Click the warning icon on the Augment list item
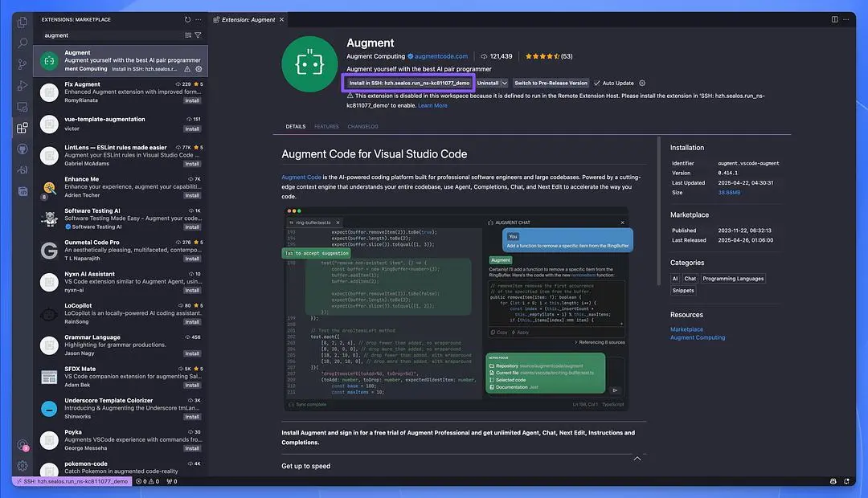 pos(187,69)
